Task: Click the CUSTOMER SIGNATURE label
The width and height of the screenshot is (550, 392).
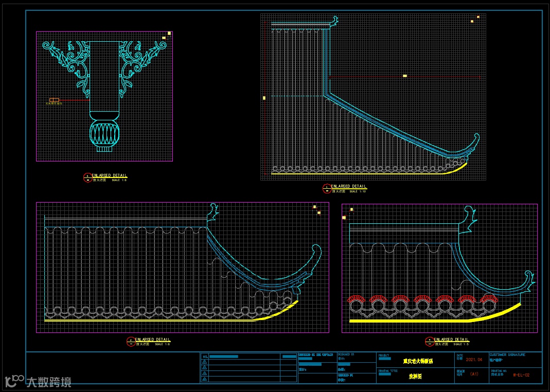Action: click(508, 355)
